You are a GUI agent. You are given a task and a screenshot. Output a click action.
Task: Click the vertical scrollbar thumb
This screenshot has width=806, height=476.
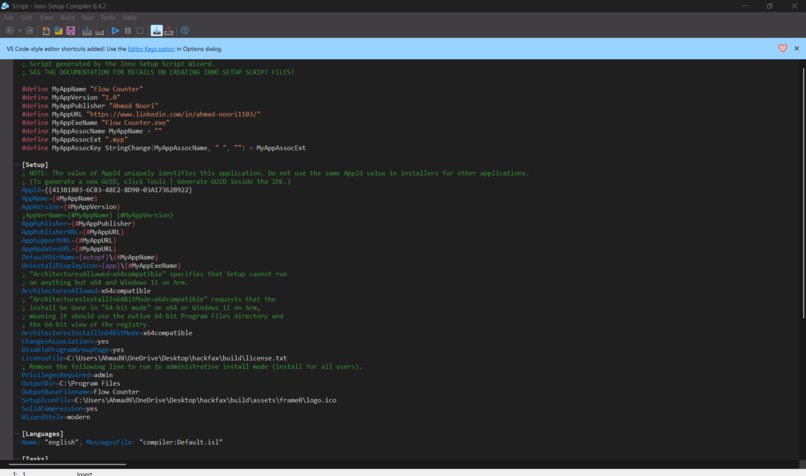click(x=802, y=193)
